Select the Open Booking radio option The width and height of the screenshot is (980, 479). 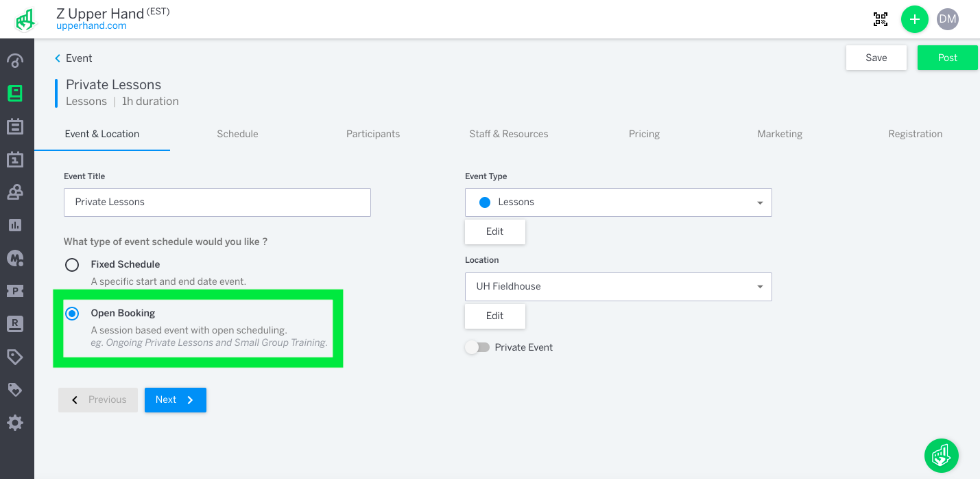click(72, 314)
